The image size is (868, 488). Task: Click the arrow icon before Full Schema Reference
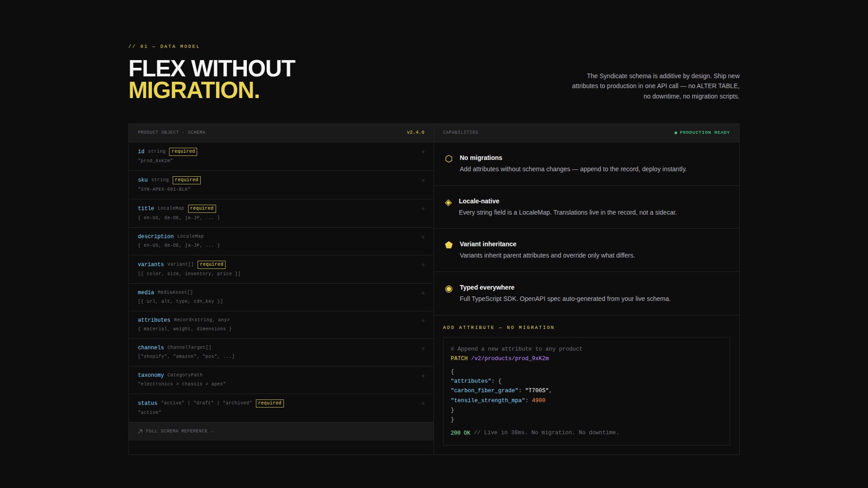(140, 431)
